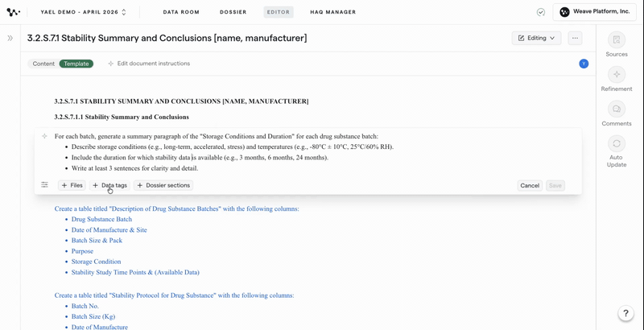Click the Weave logo icon

click(x=13, y=12)
